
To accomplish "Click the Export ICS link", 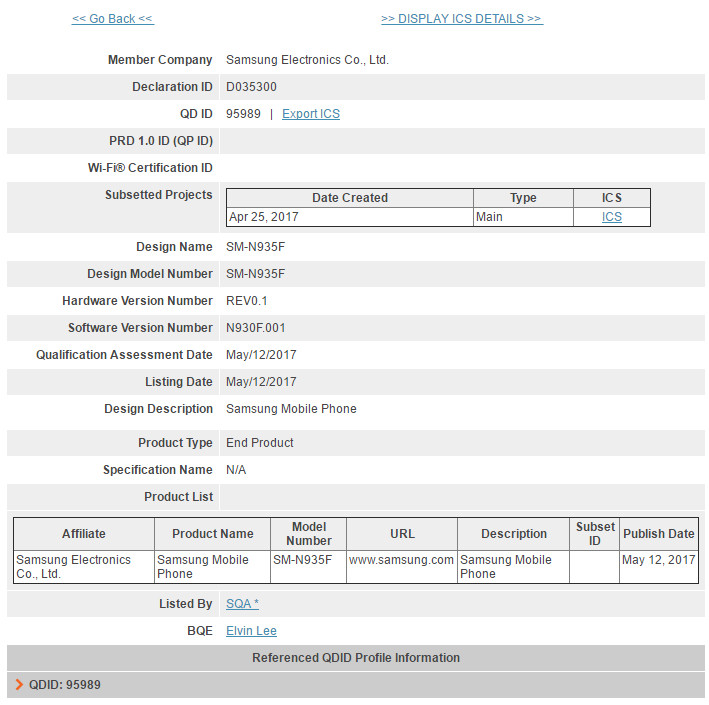I will tap(311, 114).
